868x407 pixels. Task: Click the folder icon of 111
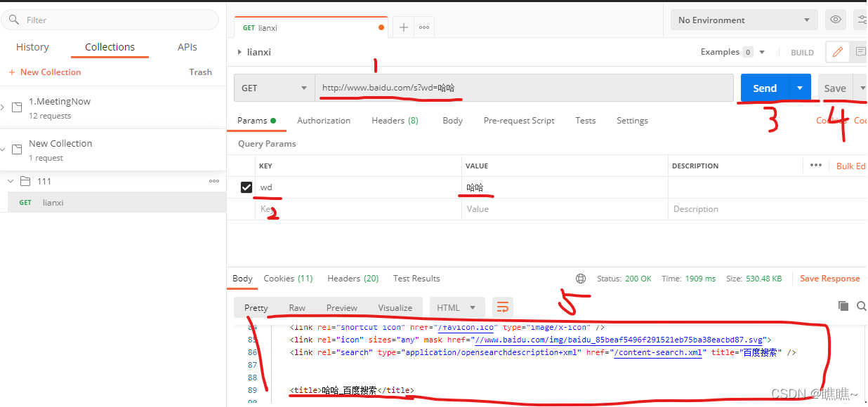click(25, 181)
